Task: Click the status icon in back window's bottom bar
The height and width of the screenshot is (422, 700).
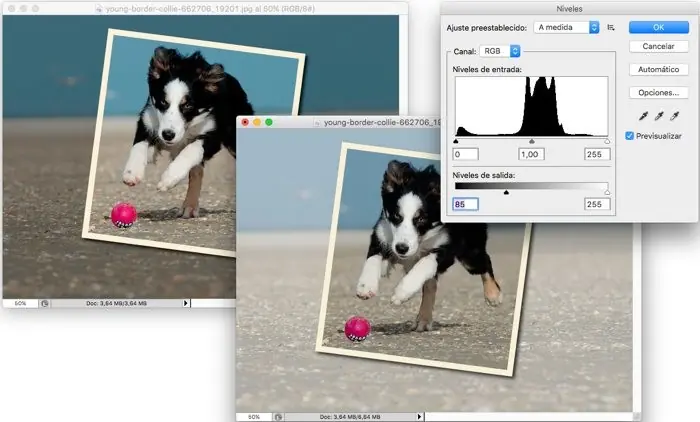Action: point(45,302)
